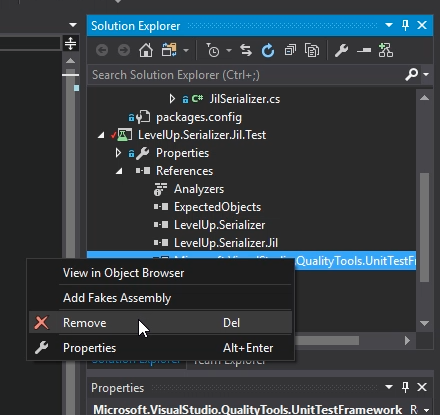Expand the JilSerializer.cs node
Image resolution: width=440 pixels, height=415 pixels.
pyautogui.click(x=172, y=99)
